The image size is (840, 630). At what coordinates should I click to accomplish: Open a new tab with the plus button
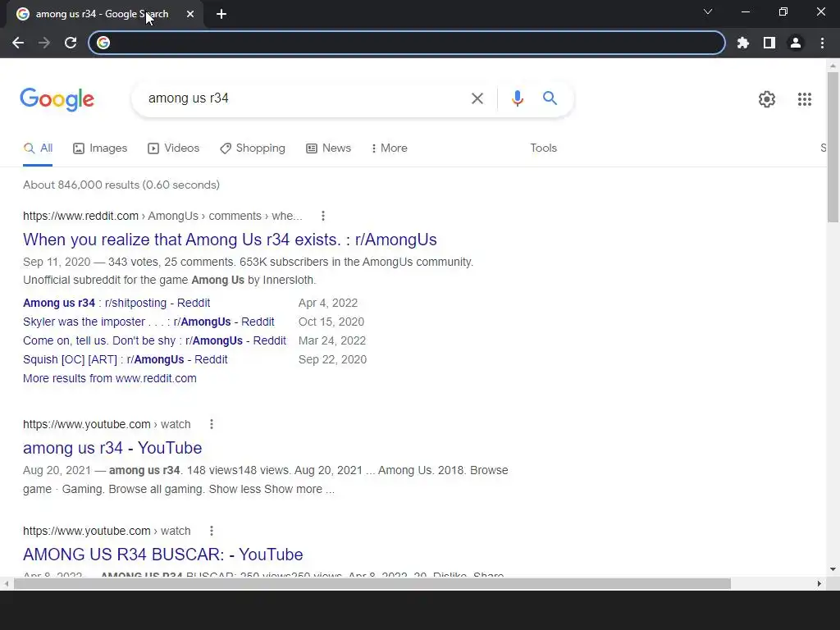coord(221,15)
